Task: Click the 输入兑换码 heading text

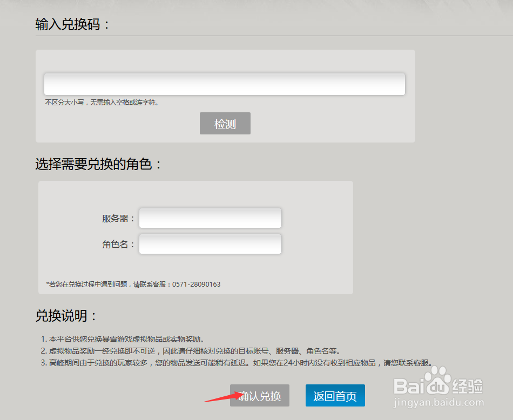Action: pyautogui.click(x=72, y=24)
